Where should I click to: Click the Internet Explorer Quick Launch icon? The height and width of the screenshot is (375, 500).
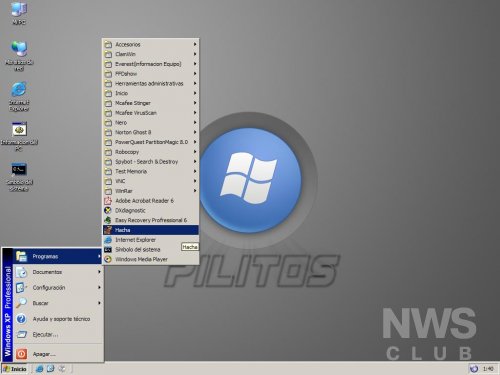pos(39,369)
